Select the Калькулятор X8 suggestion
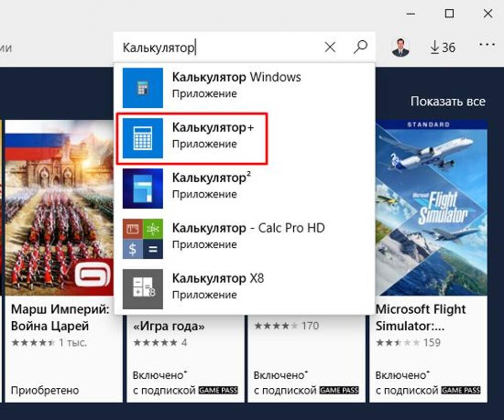 click(x=244, y=289)
